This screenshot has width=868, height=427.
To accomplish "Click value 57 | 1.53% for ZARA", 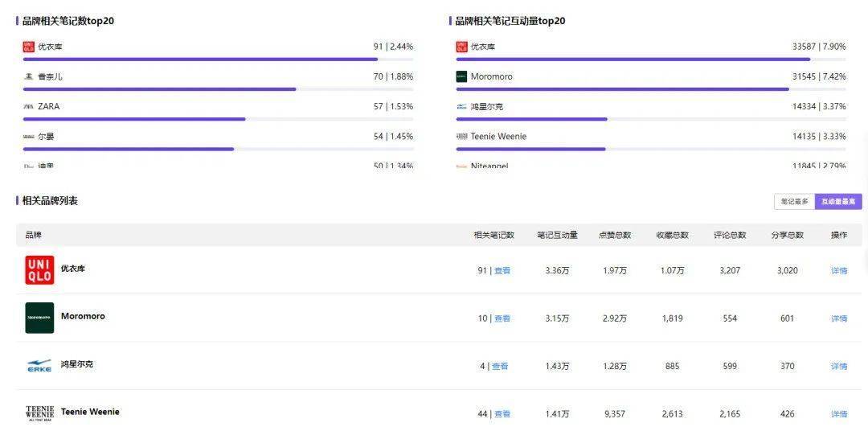I will click(x=393, y=106).
